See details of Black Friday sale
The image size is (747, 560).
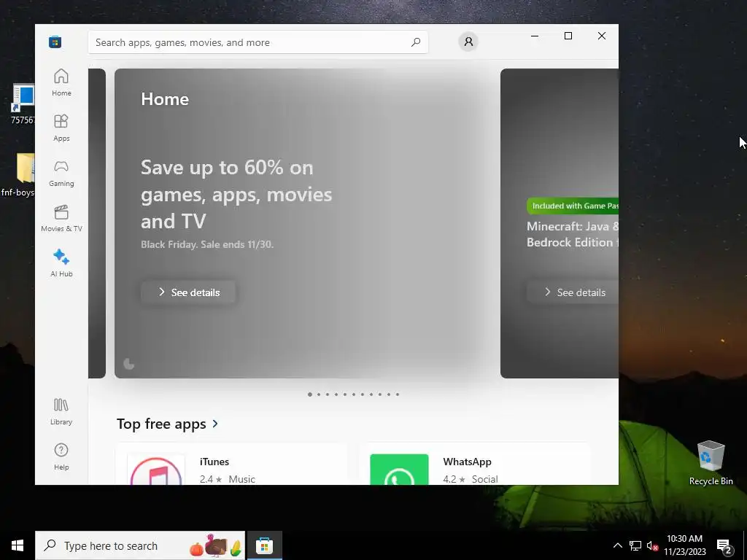coord(189,292)
